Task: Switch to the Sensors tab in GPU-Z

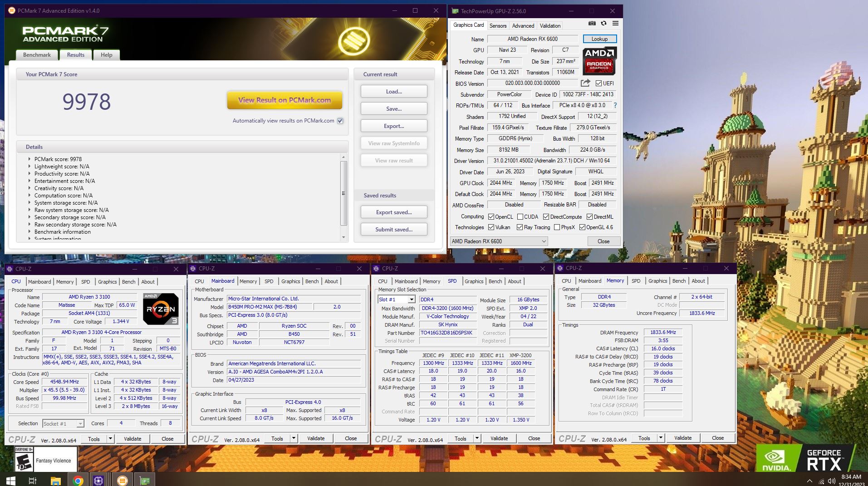Action: click(498, 26)
